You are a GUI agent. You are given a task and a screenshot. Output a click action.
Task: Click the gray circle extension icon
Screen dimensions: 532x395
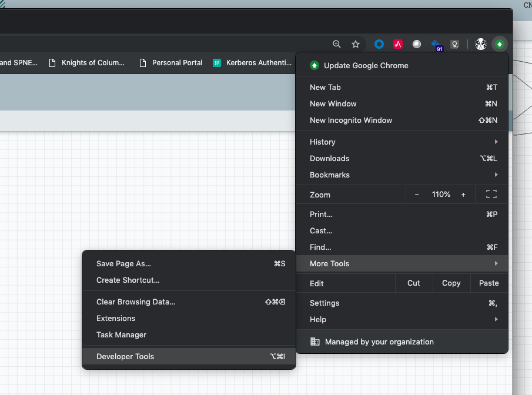pyautogui.click(x=416, y=43)
